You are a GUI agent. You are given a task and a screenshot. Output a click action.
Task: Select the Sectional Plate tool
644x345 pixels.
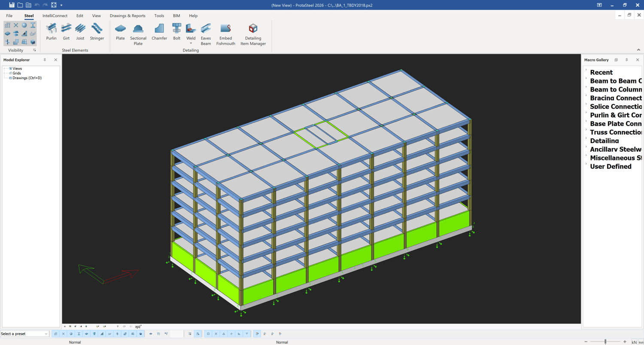[138, 34]
